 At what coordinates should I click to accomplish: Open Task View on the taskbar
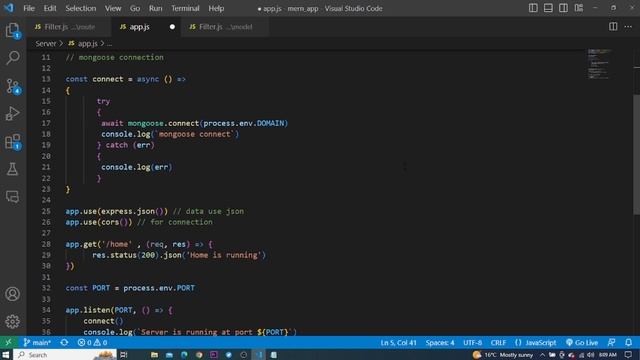[x=123, y=355]
